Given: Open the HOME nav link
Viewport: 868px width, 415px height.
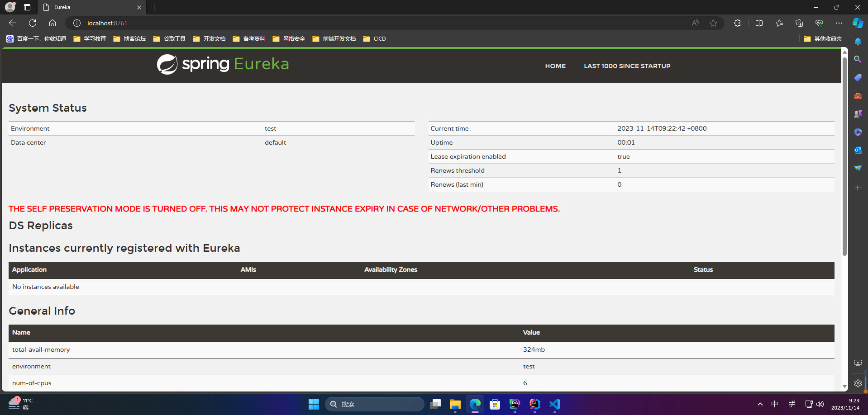Looking at the screenshot, I should point(555,66).
